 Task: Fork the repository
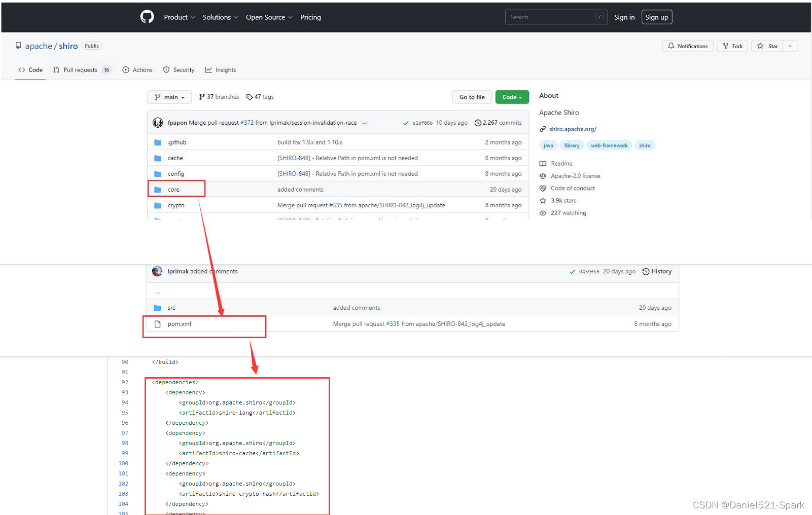(732, 46)
